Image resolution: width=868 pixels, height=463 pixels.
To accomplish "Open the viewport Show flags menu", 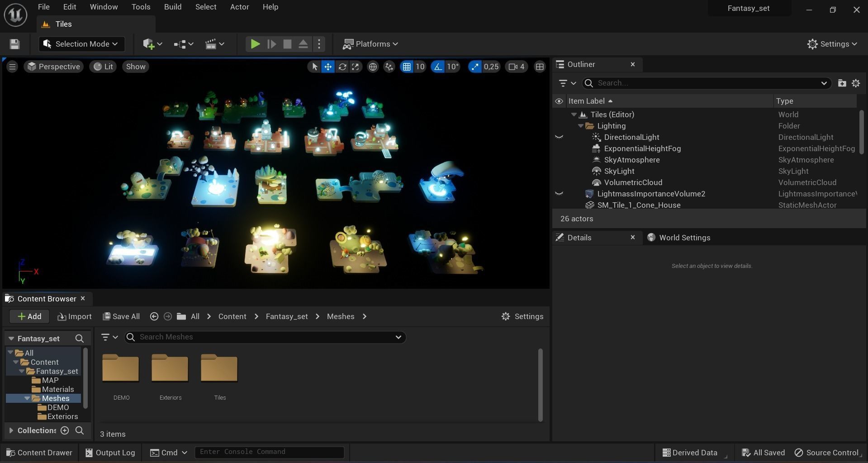I will pos(136,67).
